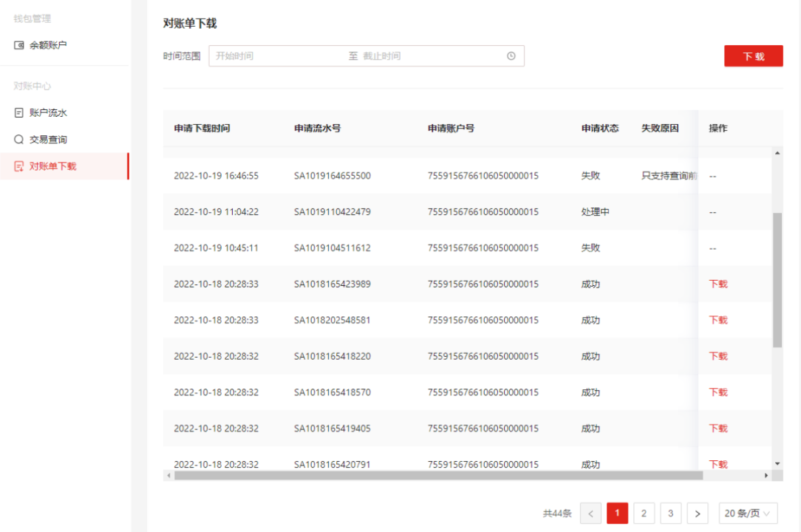Go to previous page arrow
The height and width of the screenshot is (532, 801).
tap(590, 513)
